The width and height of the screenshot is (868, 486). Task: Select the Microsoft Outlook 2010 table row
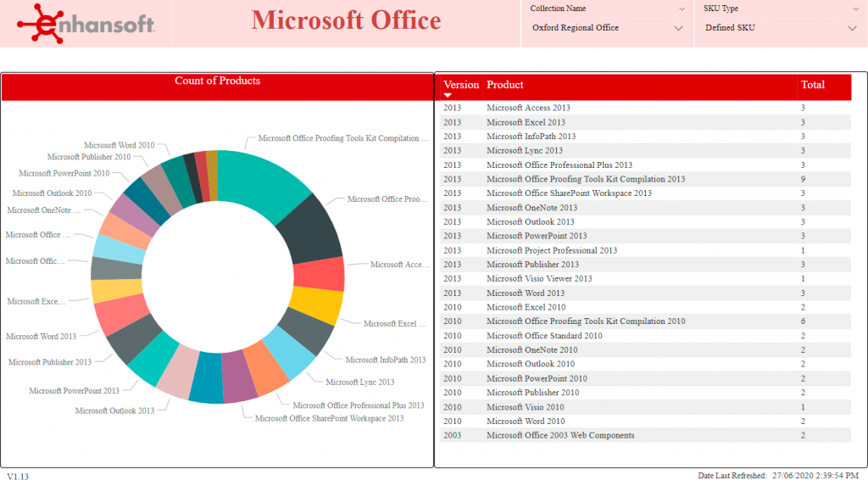(x=645, y=364)
